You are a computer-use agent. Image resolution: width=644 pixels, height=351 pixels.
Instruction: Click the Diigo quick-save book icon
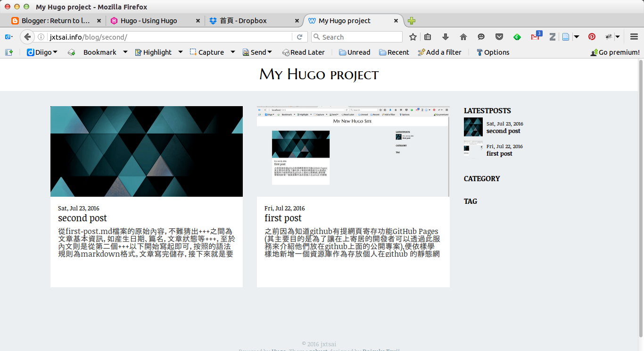coord(71,52)
